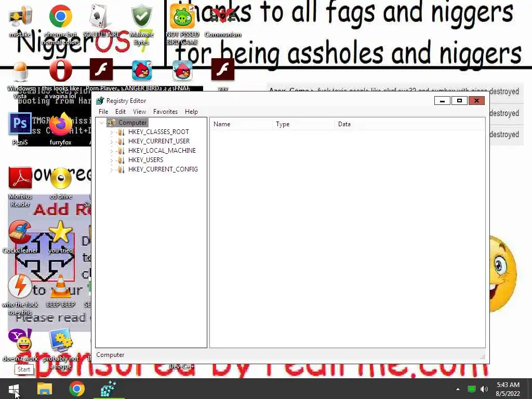Open the Windows Start button
The height and width of the screenshot is (399, 532).
pos(14,389)
